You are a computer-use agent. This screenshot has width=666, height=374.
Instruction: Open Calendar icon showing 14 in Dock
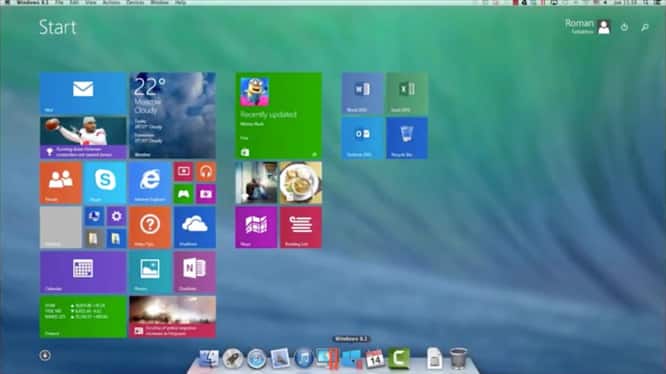click(375, 359)
